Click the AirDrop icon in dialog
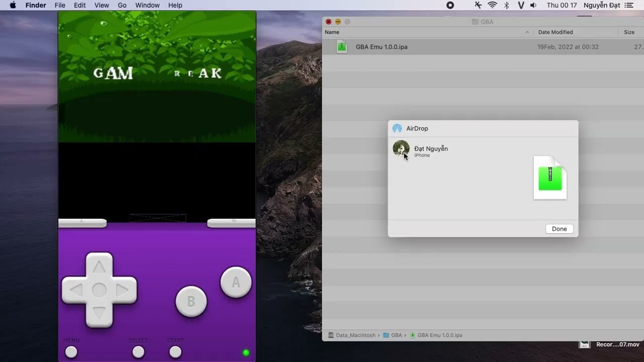Screen dimensions: 644x362 (397, 128)
